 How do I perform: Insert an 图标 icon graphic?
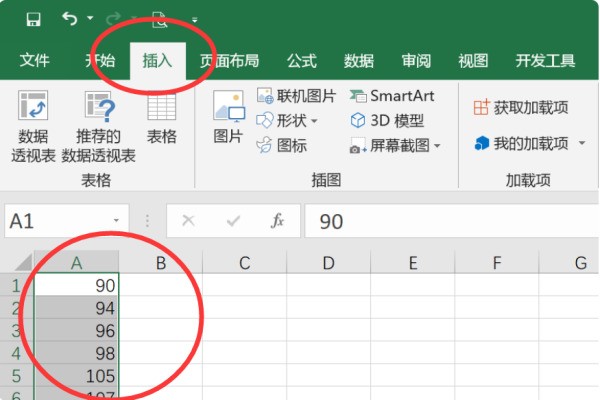[x=282, y=145]
